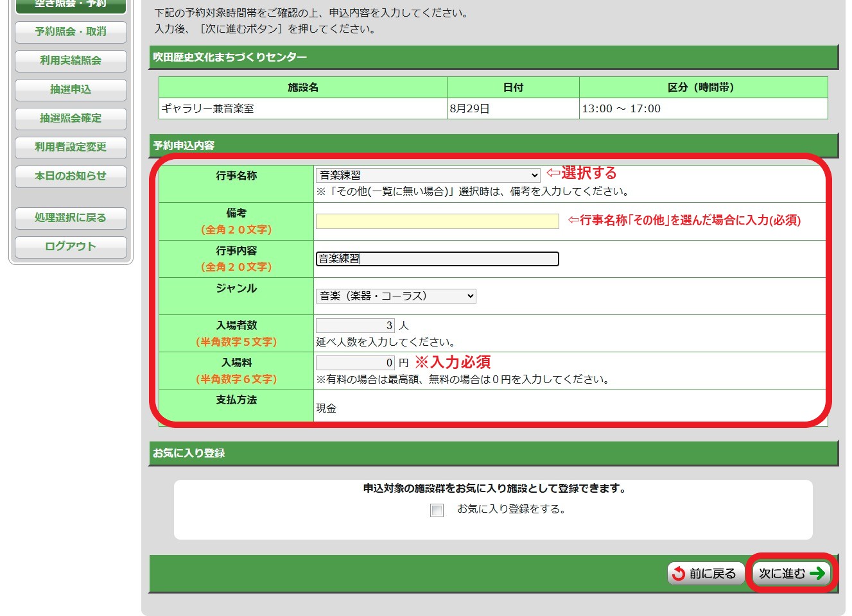
Task: Choose 利用者設定変更 sidebar option
Action: 71,147
